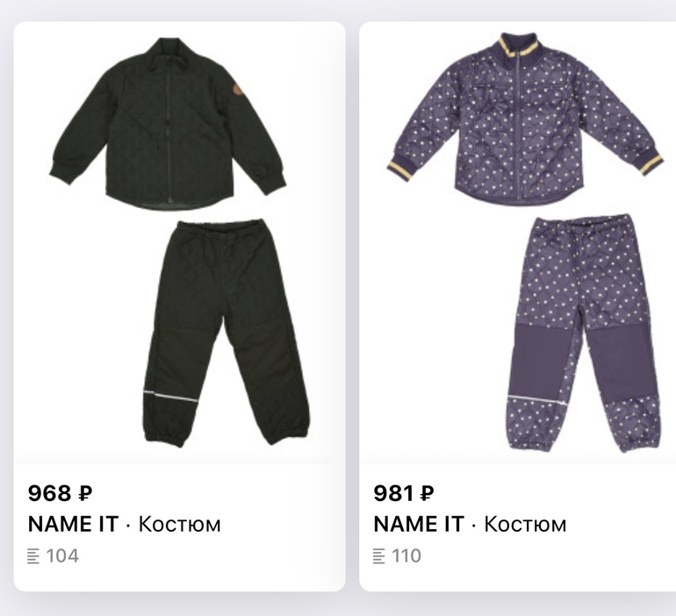Open NAME IT brand on the 968 ₽ card

(73, 524)
